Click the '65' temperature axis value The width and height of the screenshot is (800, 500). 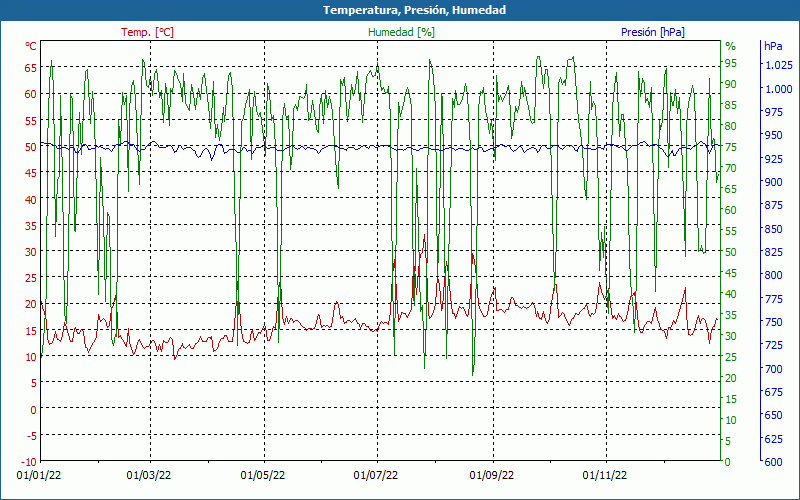point(31,68)
